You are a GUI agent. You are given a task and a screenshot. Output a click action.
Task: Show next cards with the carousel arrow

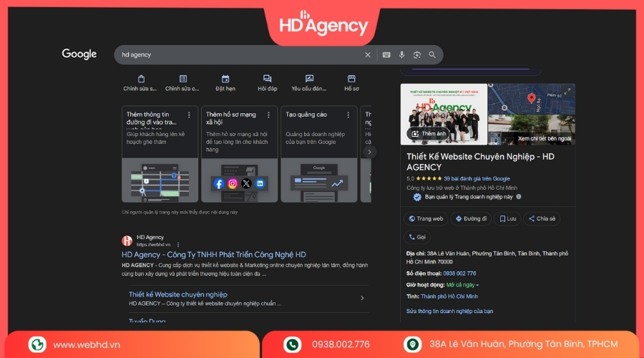(x=369, y=152)
